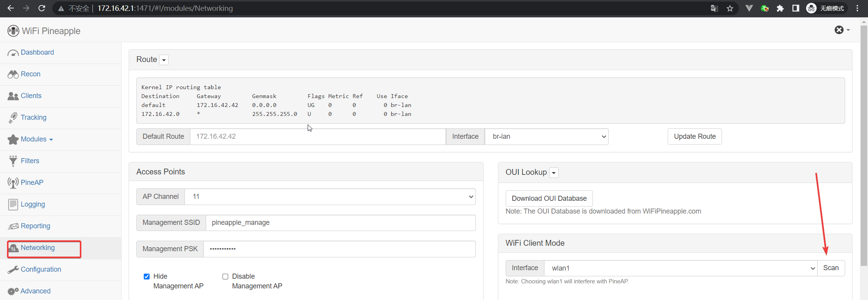This screenshot has width=868, height=300.
Task: Click the Tracking footprints icon
Action: (13, 117)
